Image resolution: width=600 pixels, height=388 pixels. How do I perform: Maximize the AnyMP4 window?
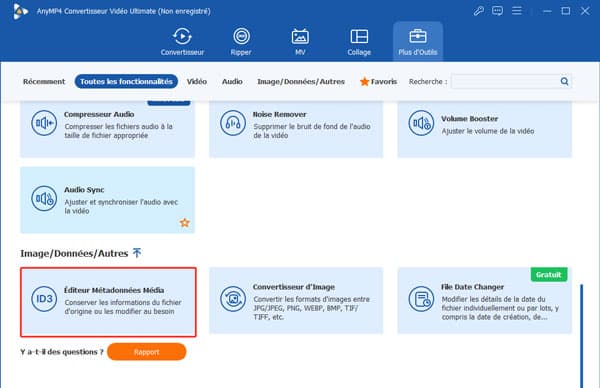[x=566, y=11]
